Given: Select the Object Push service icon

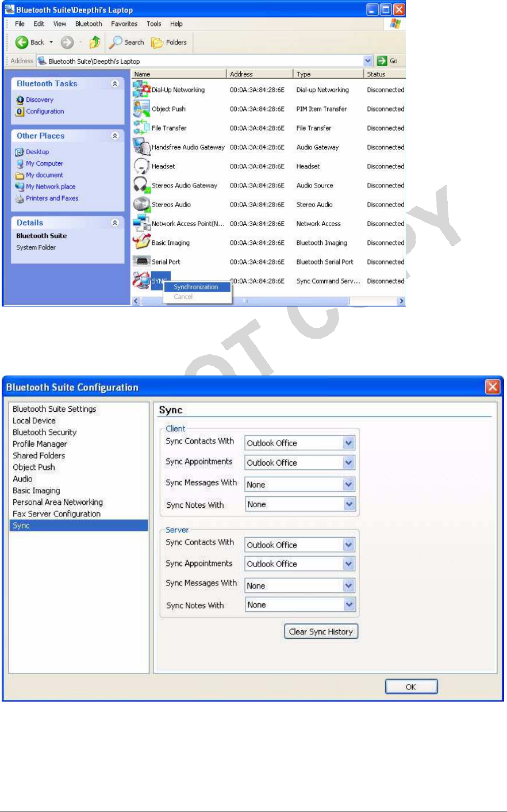Looking at the screenshot, I should coord(141,109).
